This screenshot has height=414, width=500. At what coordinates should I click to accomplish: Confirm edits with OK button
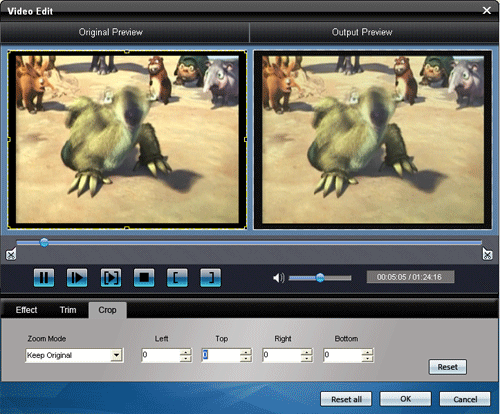pos(405,399)
